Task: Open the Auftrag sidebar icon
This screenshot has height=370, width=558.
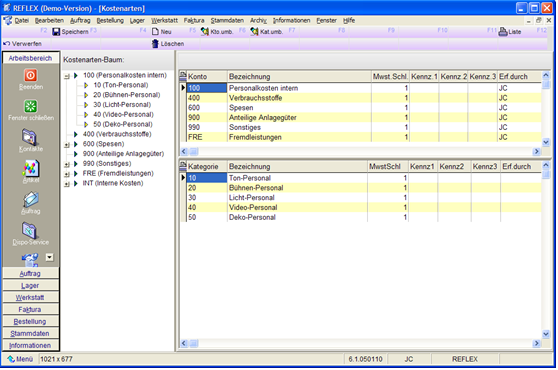Action: [31, 199]
